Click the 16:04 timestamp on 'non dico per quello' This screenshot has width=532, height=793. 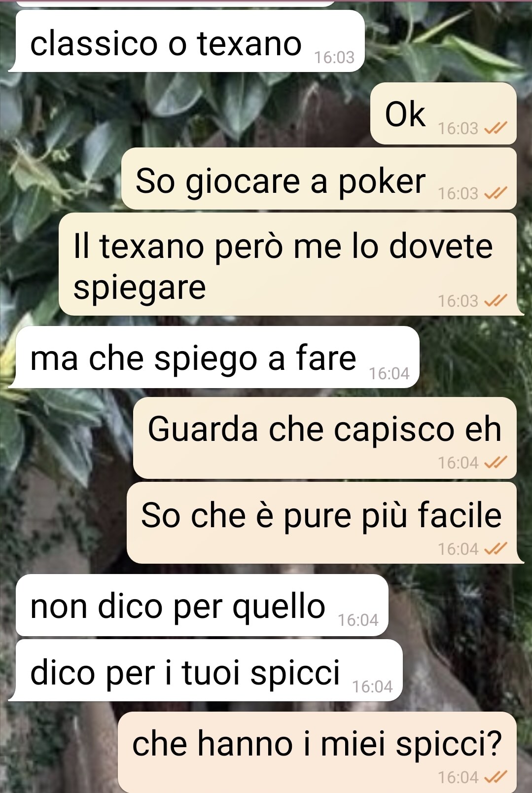[358, 619]
